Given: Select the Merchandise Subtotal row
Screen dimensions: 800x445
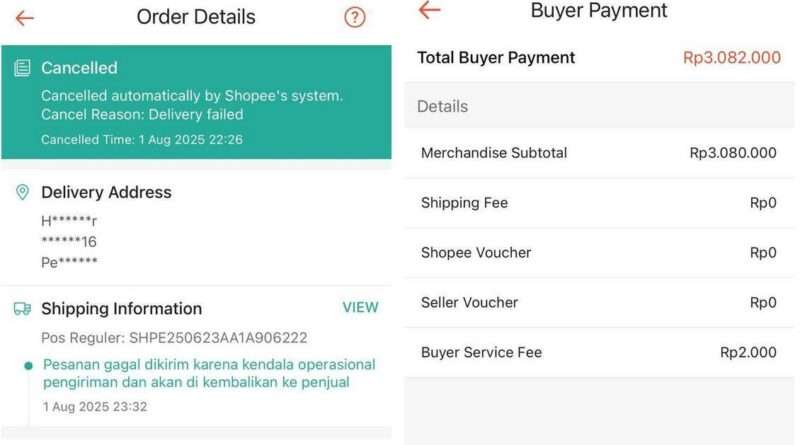Looking at the screenshot, I should coord(599,153).
